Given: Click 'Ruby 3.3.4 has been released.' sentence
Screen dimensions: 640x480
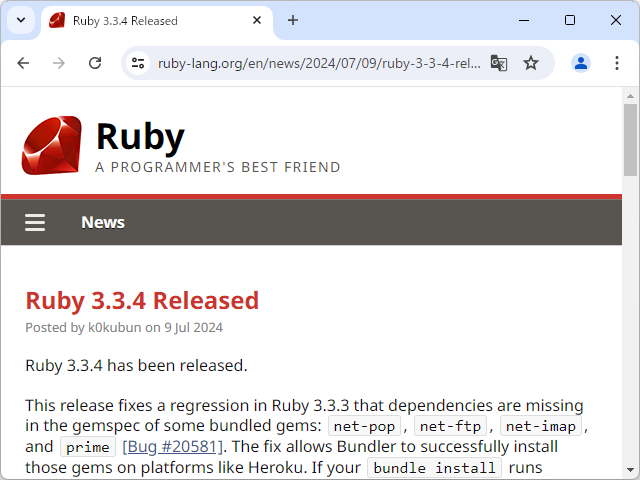Looking at the screenshot, I should (x=136, y=366).
